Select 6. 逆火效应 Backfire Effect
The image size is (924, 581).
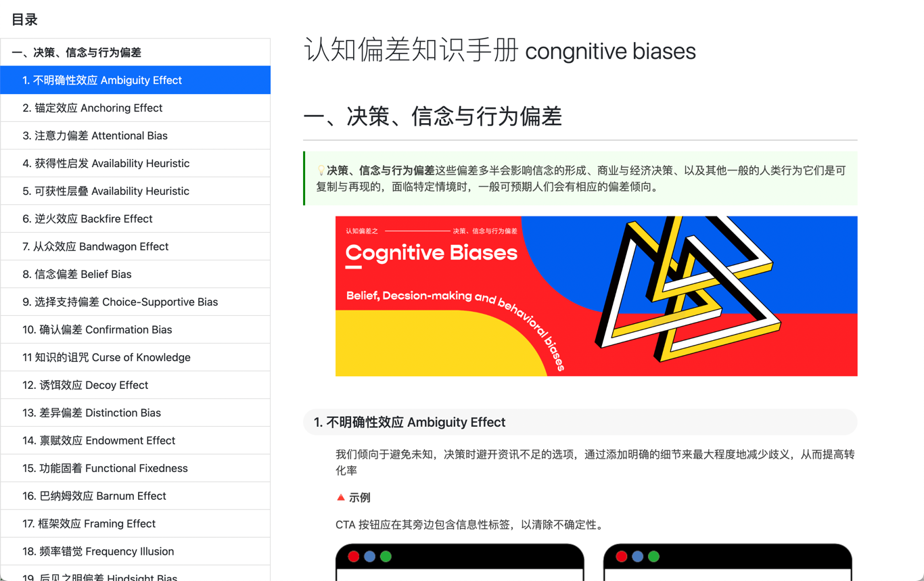pyautogui.click(x=135, y=218)
